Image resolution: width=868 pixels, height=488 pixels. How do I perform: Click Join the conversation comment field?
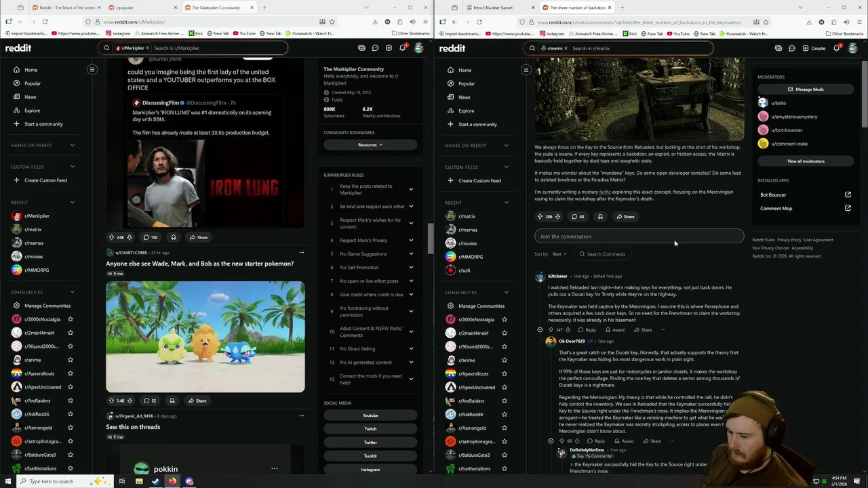(639, 237)
